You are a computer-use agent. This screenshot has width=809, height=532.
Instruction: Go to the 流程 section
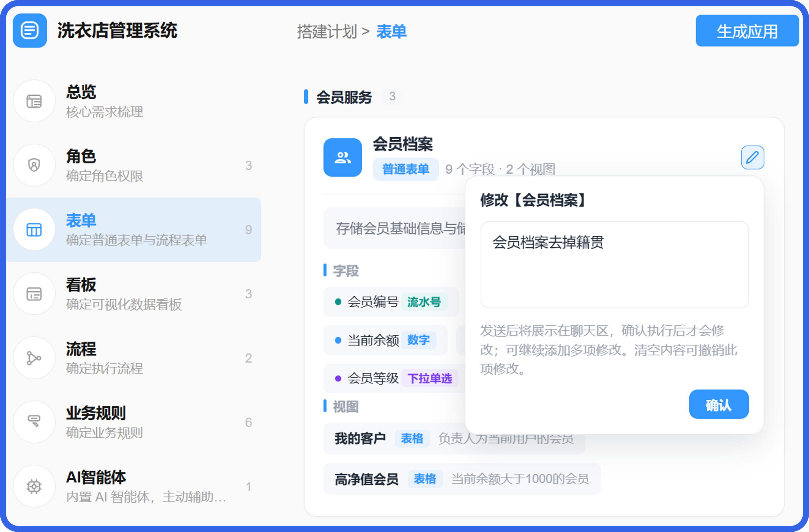[134, 358]
